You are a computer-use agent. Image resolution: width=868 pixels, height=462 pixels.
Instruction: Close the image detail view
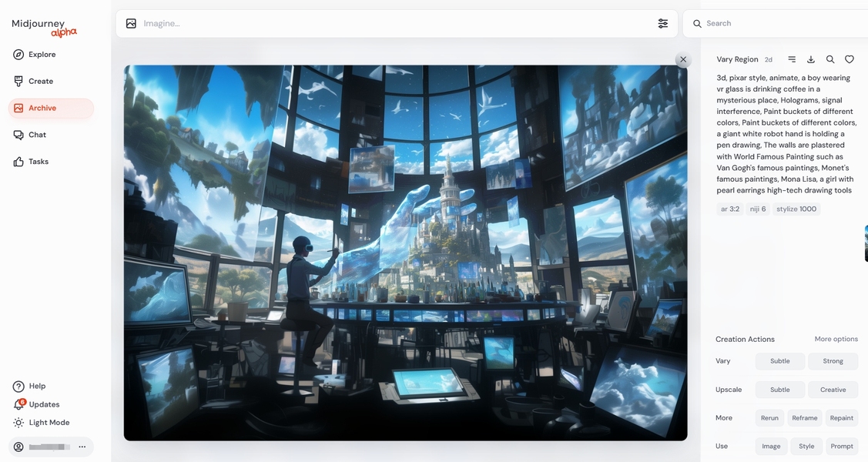(x=683, y=60)
